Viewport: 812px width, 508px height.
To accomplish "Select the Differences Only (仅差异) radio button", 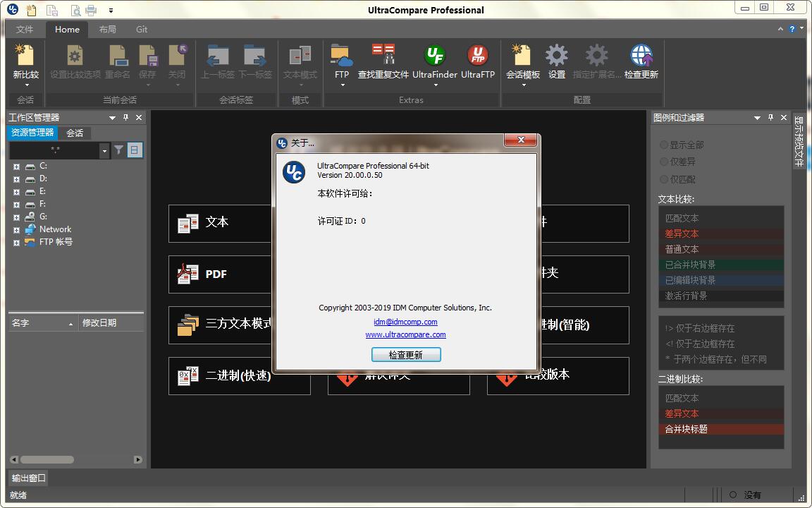I will pos(664,162).
